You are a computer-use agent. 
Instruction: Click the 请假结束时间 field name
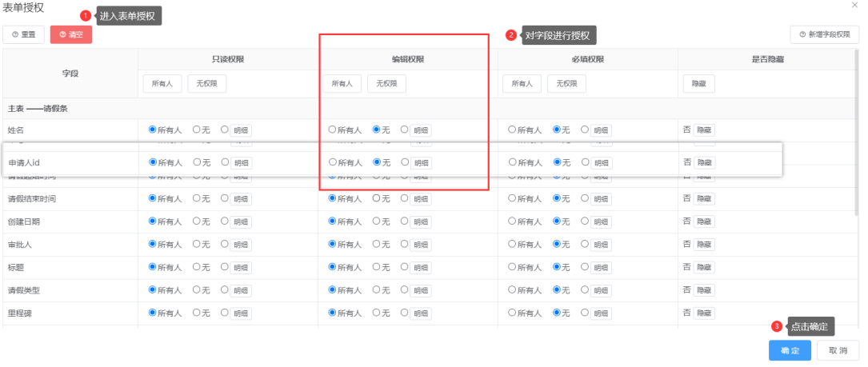[x=31, y=199]
